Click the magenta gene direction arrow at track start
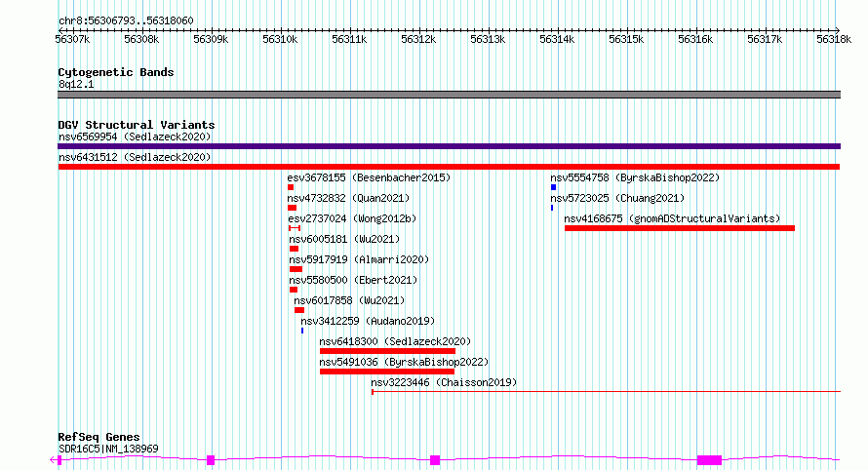The width and height of the screenshot is (868, 470). [x=54, y=460]
